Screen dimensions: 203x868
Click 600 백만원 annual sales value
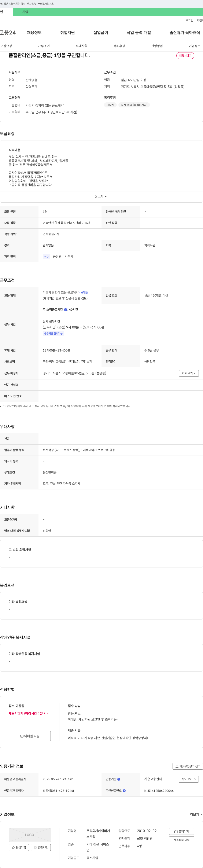145,838
